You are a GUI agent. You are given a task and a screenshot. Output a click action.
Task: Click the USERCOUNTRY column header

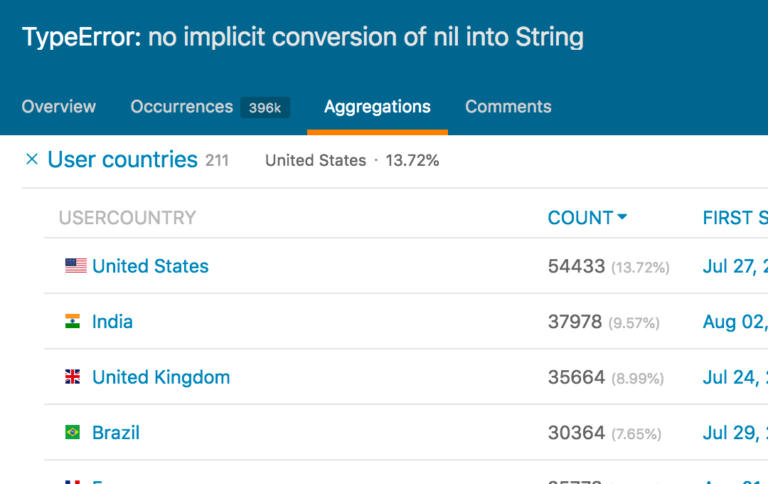tap(127, 218)
